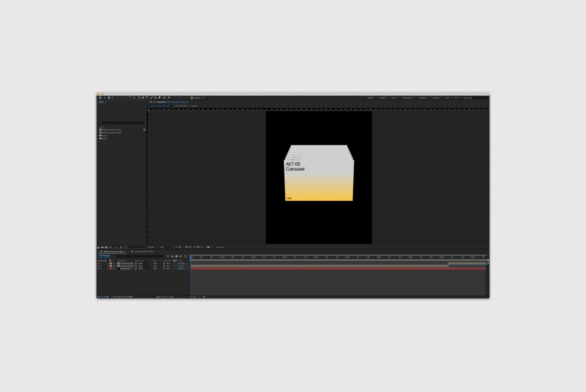Take a snapshot with the camera icon

pyautogui.click(x=208, y=247)
